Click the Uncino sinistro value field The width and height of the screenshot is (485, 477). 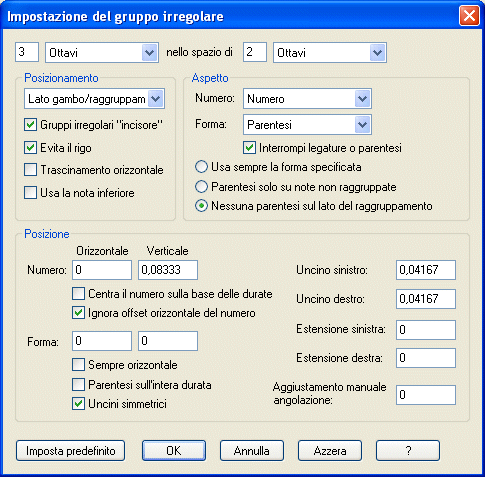tap(426, 270)
